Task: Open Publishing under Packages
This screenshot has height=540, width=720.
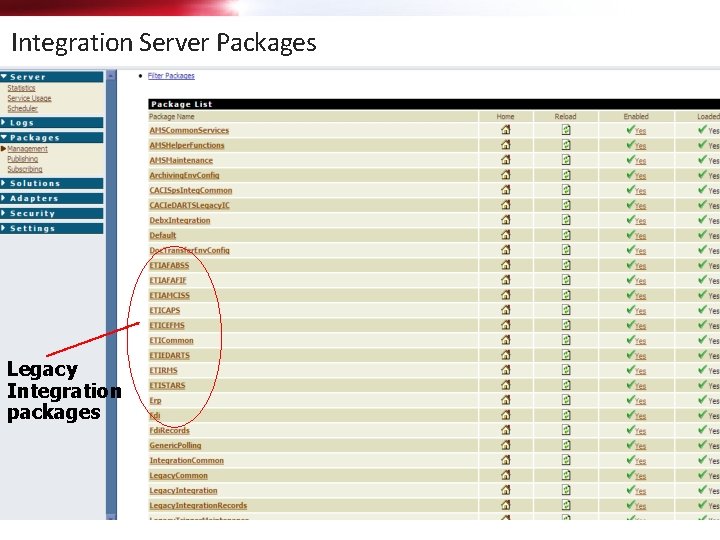Action: [22, 159]
